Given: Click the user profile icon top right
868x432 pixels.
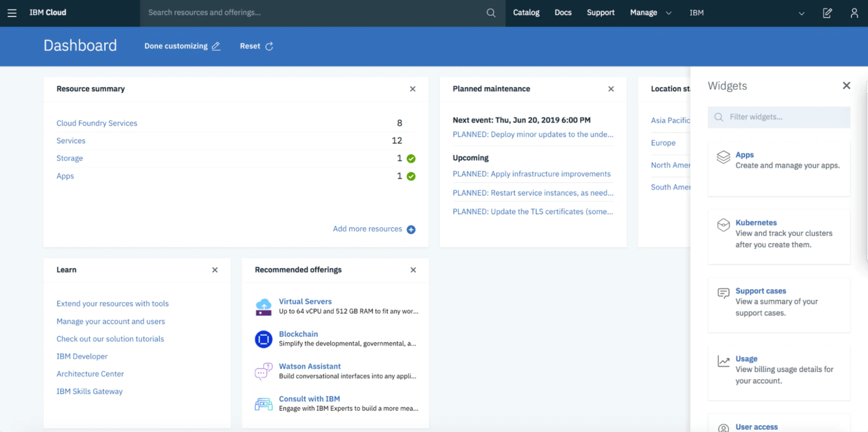Looking at the screenshot, I should (854, 12).
